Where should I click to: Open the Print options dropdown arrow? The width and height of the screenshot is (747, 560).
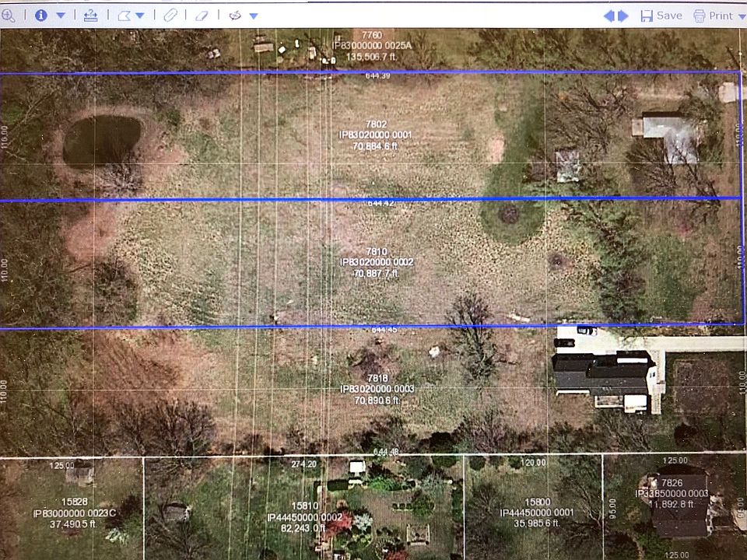tap(742, 16)
